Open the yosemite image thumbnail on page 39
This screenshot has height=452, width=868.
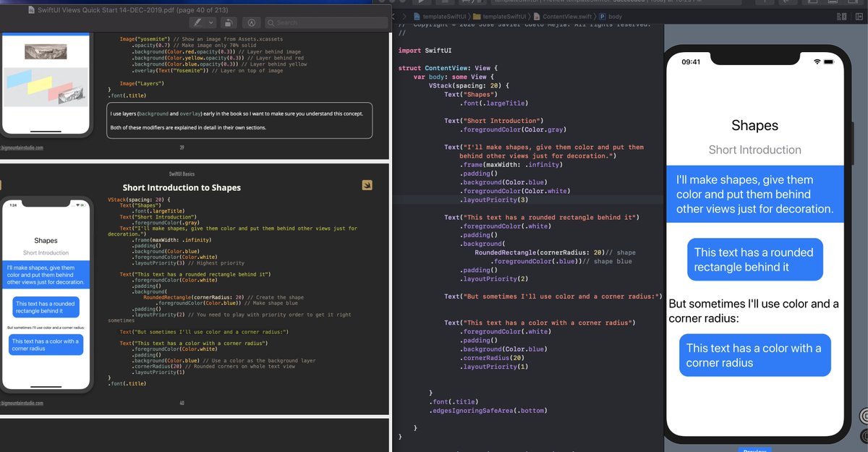click(46, 51)
